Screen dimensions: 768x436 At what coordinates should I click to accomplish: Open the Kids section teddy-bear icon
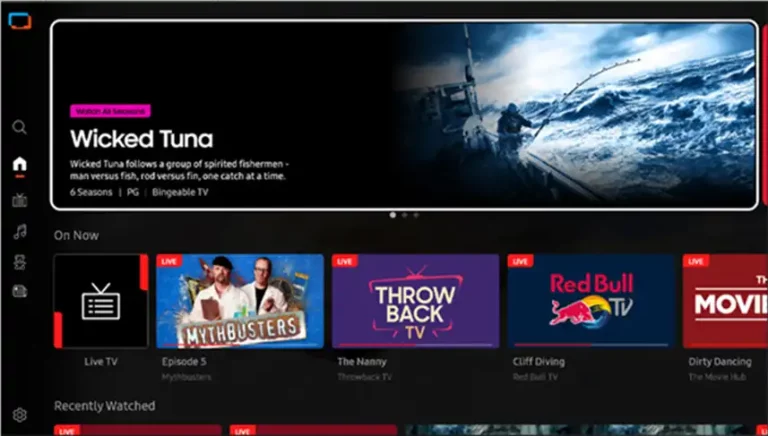point(20,262)
